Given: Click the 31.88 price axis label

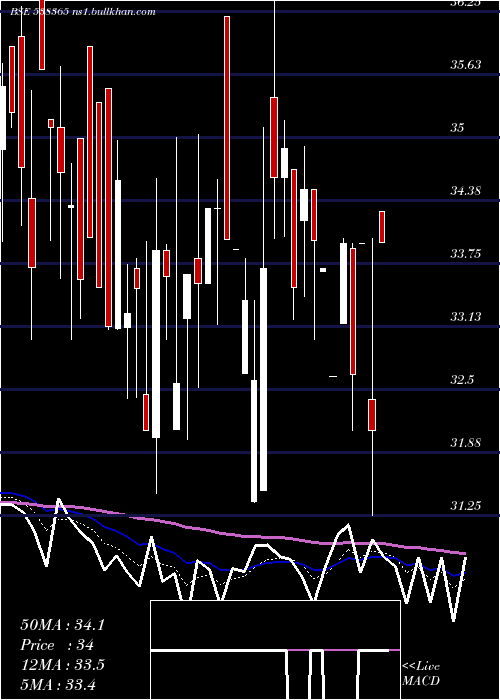Looking at the screenshot, I should pyautogui.click(x=466, y=443).
